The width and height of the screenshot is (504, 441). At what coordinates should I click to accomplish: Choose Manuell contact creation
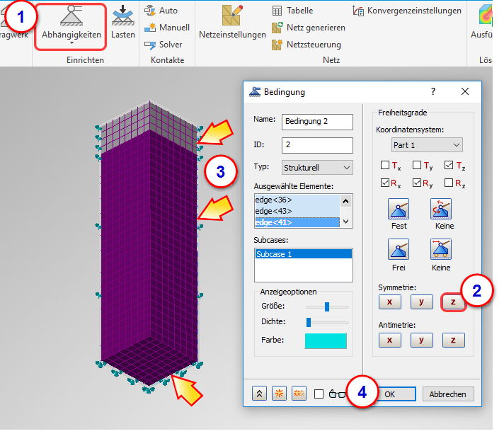click(167, 28)
